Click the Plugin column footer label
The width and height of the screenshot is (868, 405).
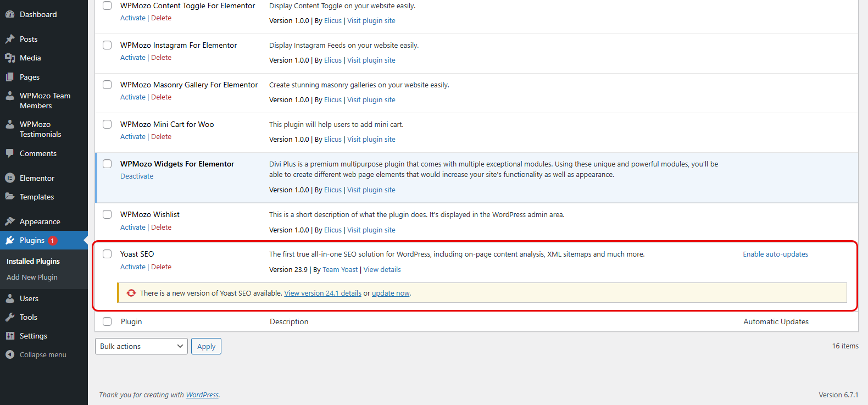(x=131, y=321)
